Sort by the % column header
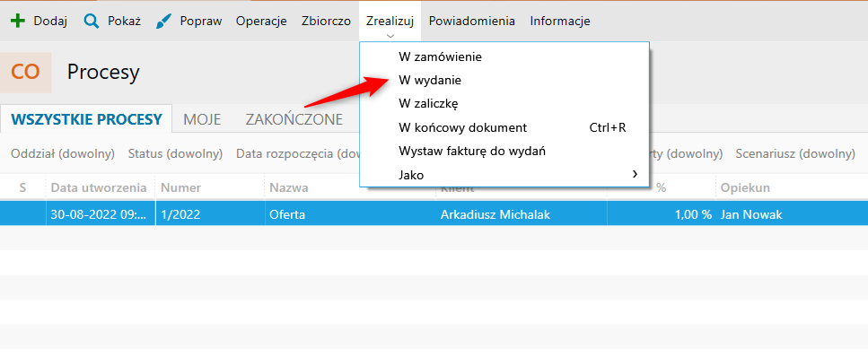This screenshot has width=868, height=356. 662,188
